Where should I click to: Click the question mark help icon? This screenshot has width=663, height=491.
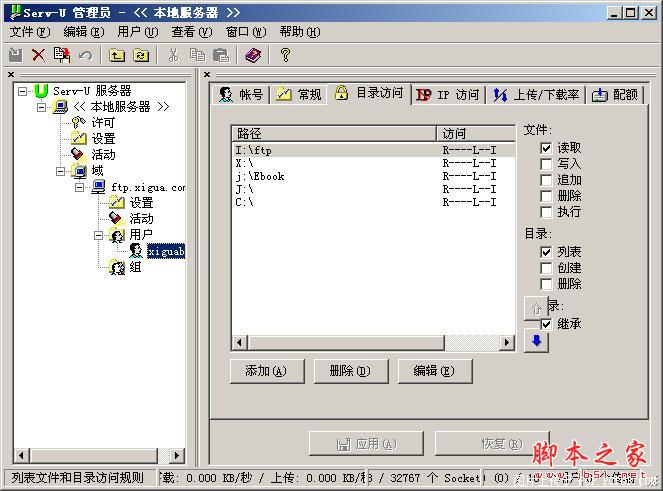pos(285,55)
